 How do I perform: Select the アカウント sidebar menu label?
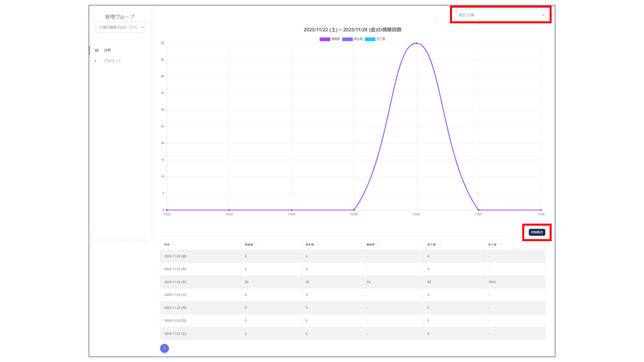[113, 61]
